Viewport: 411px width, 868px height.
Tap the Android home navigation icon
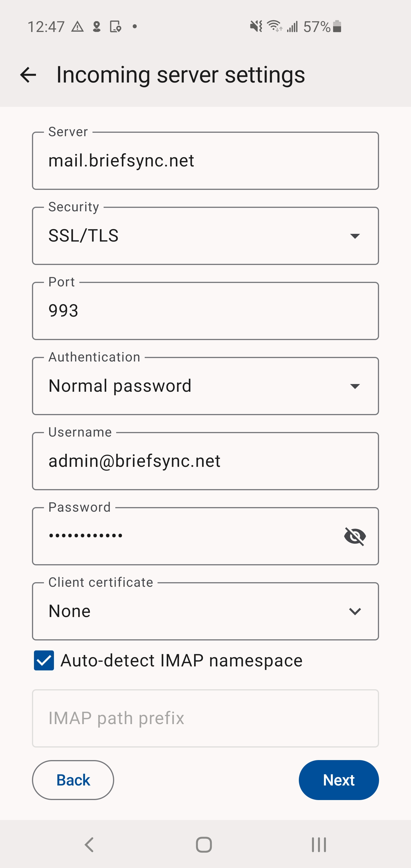coord(204,845)
